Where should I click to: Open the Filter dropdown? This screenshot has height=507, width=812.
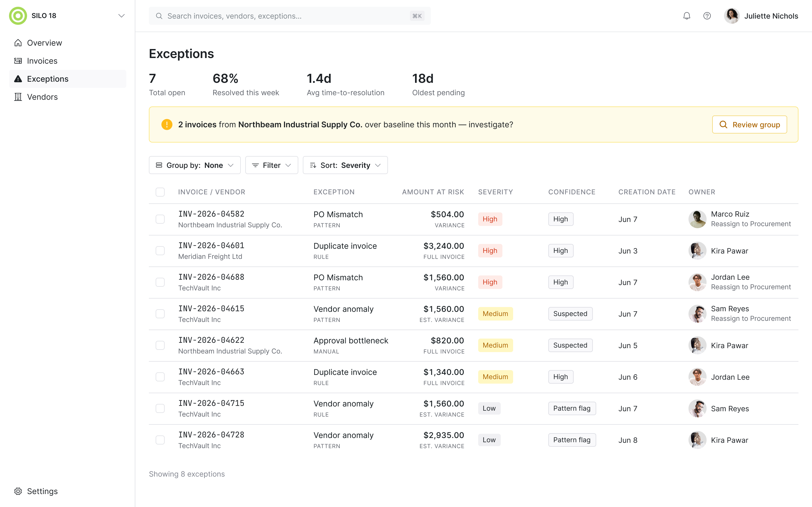[272, 165]
